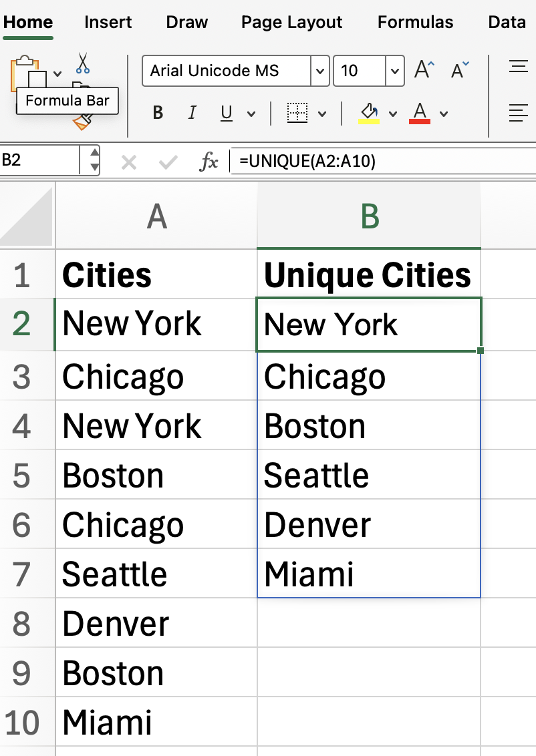Select cell B6 containing Denver
Image resolution: width=536 pixels, height=756 pixels.
pos(369,524)
